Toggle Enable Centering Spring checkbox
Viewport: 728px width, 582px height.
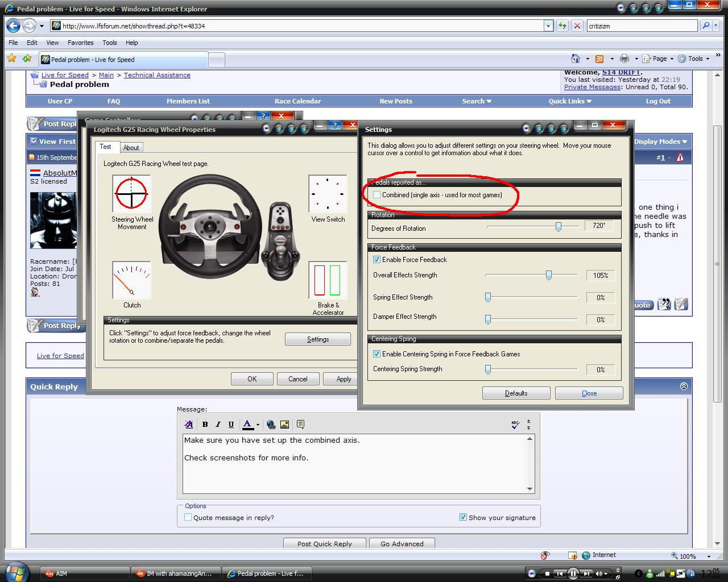[377, 354]
